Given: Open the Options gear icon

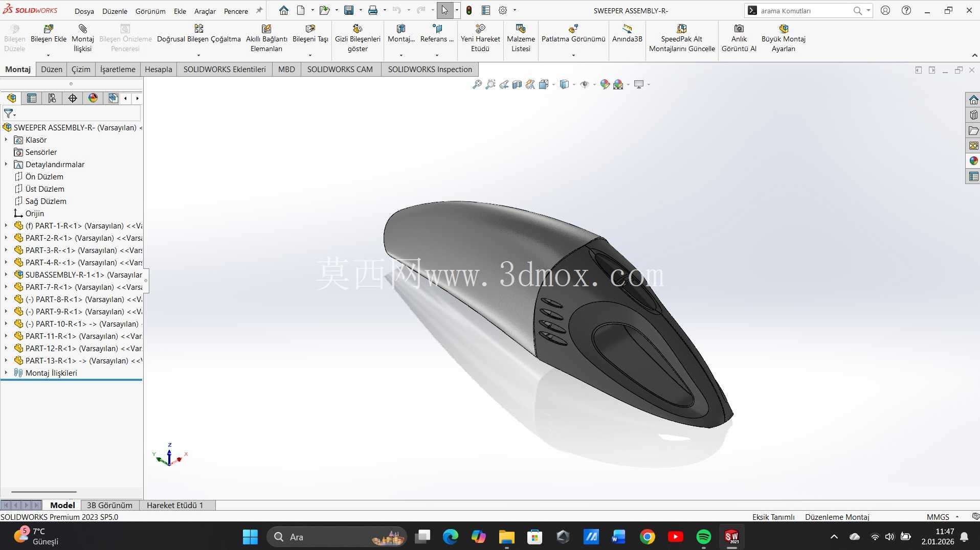Looking at the screenshot, I should (x=503, y=10).
